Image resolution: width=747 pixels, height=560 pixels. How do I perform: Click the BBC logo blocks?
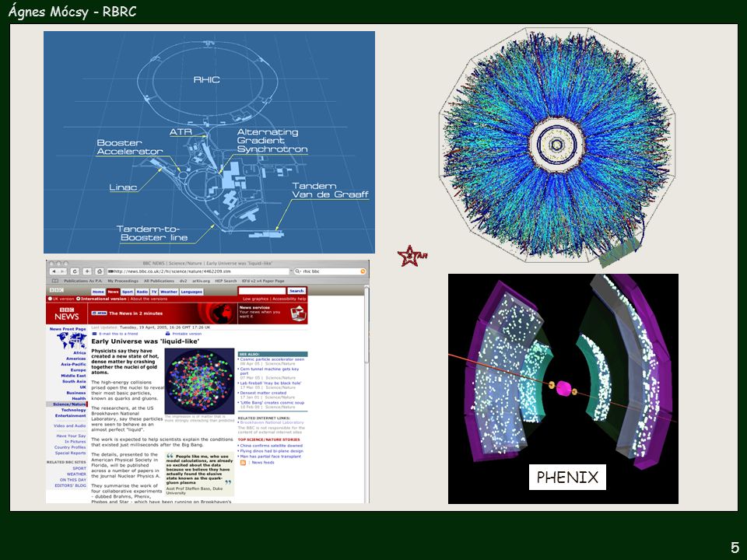click(x=56, y=290)
